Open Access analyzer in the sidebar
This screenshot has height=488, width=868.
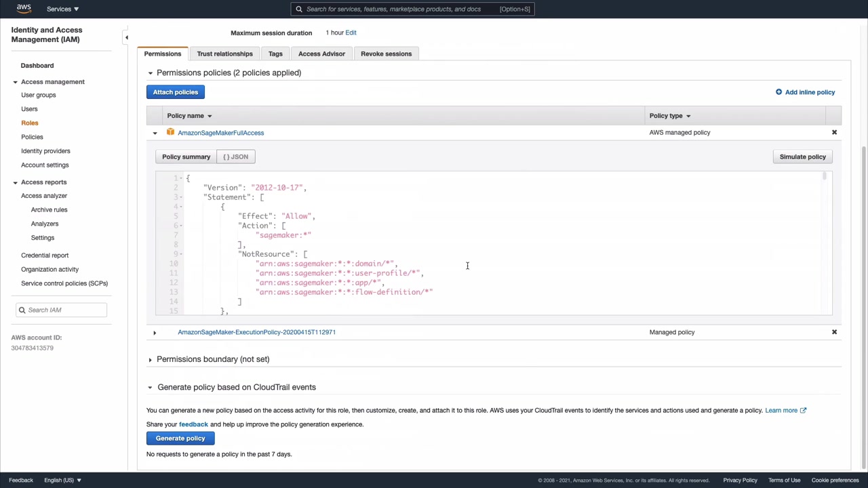(44, 196)
